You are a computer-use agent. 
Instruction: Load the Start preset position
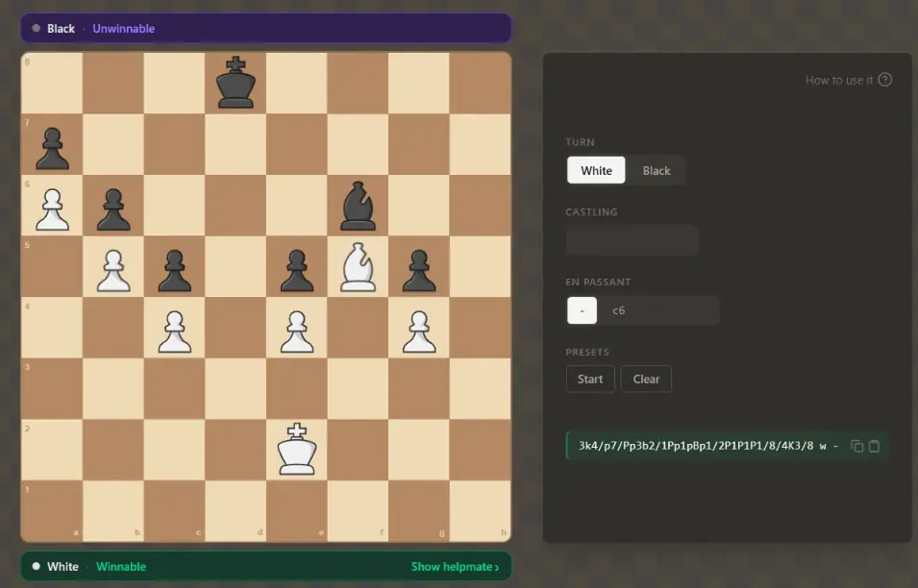point(590,379)
